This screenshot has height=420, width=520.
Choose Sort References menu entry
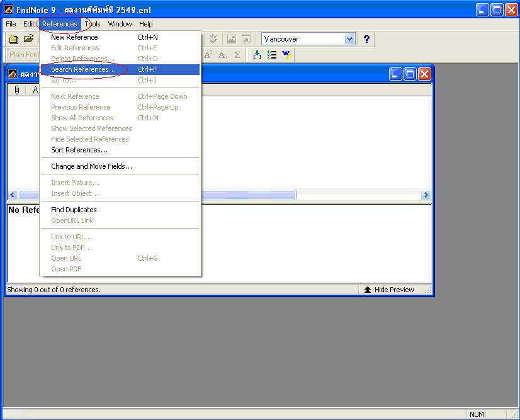120,150
